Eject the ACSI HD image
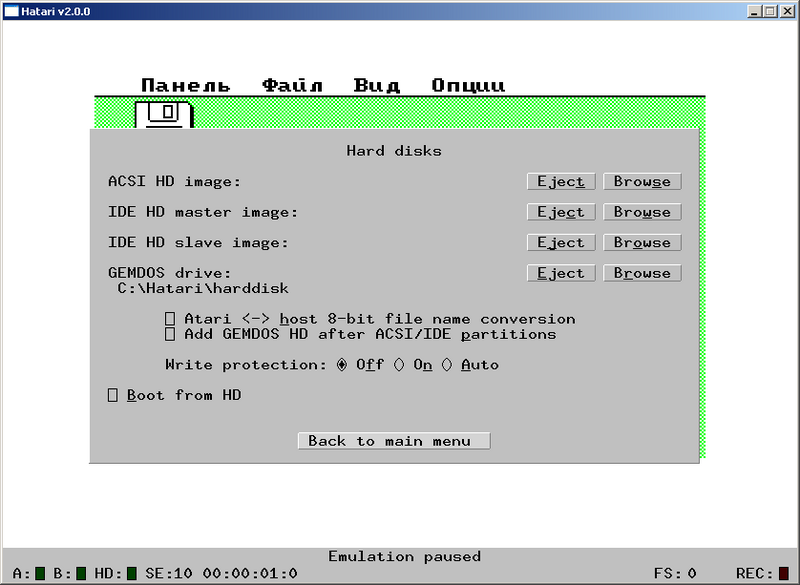800x585 pixels. click(561, 182)
